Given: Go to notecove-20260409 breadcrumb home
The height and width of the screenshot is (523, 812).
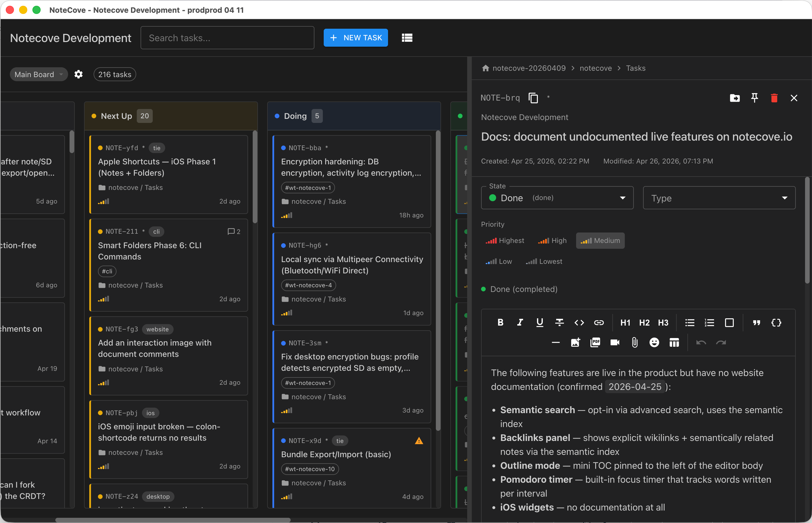Looking at the screenshot, I should (524, 68).
